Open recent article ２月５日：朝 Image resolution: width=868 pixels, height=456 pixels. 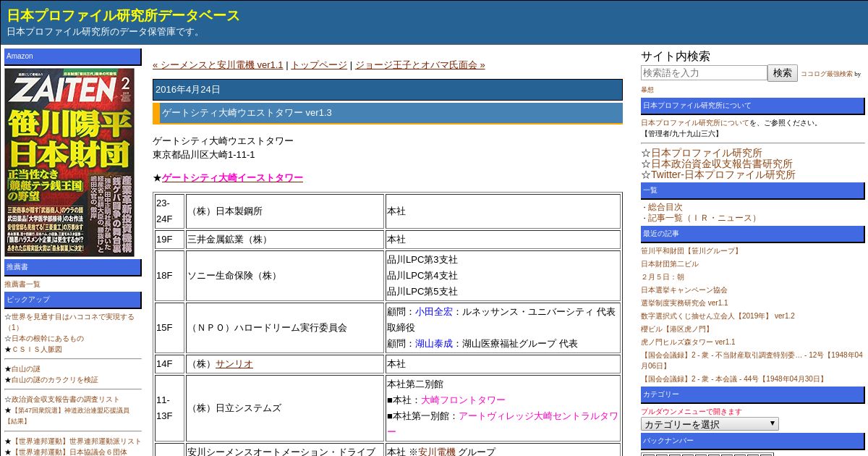pos(663,277)
